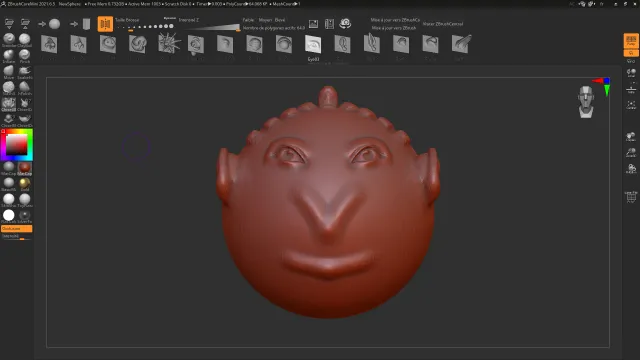This screenshot has width=640, height=360.
Task: Choose the last elongated horn chisel thumbnail
Action: (x=461, y=44)
